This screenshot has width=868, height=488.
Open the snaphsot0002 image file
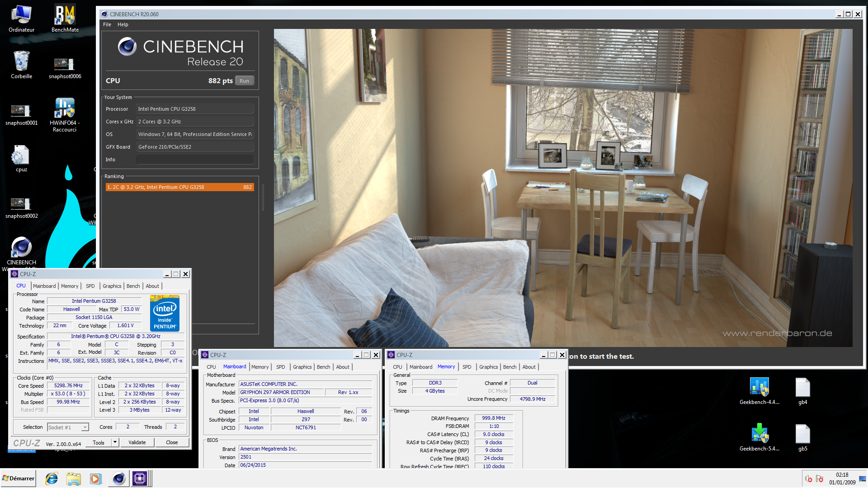click(x=21, y=208)
